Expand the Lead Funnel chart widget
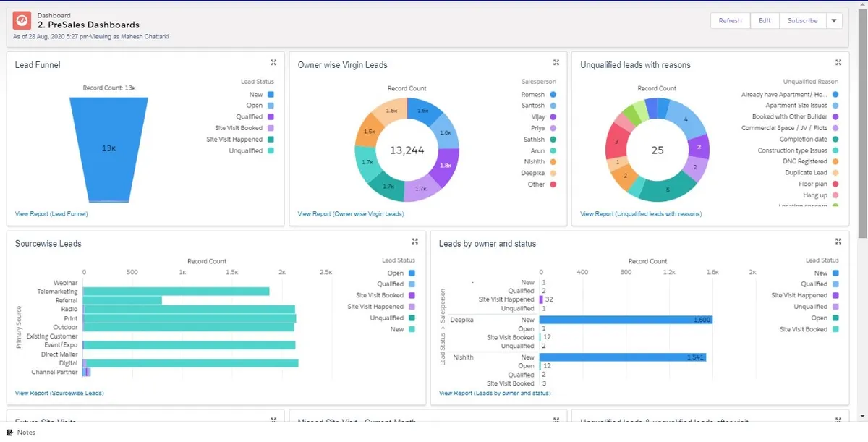 273,63
